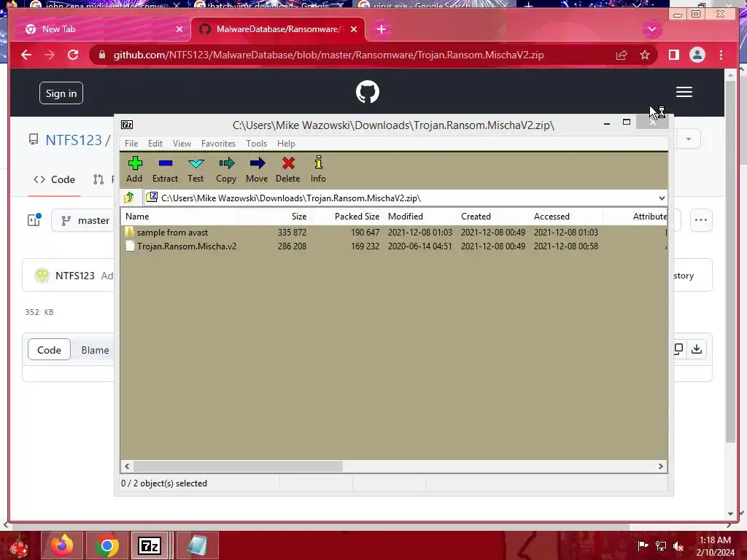The width and height of the screenshot is (747, 560).
Task: Click NTFS123 commit author link
Action: click(75, 276)
